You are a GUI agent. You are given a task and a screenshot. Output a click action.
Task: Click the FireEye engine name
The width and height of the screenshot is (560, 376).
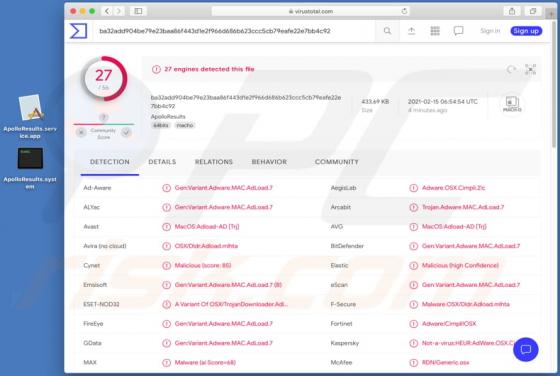(93, 324)
